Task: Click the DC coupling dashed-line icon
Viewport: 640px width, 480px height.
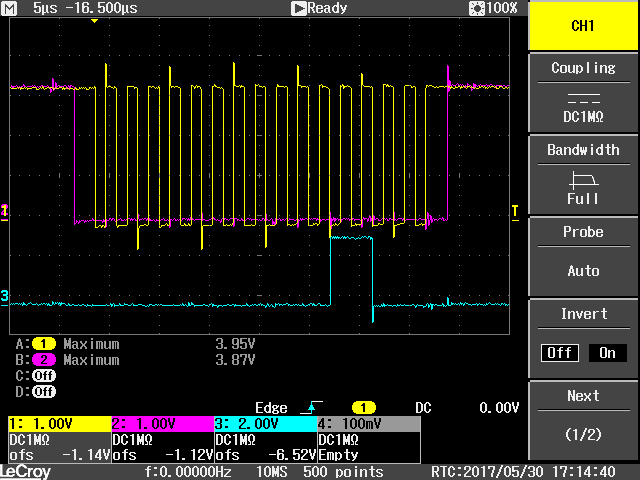Action: point(583,98)
